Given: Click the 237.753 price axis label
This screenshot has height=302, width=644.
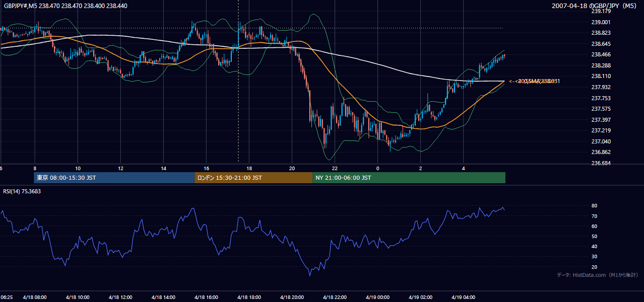Looking at the screenshot, I should click(601, 98).
